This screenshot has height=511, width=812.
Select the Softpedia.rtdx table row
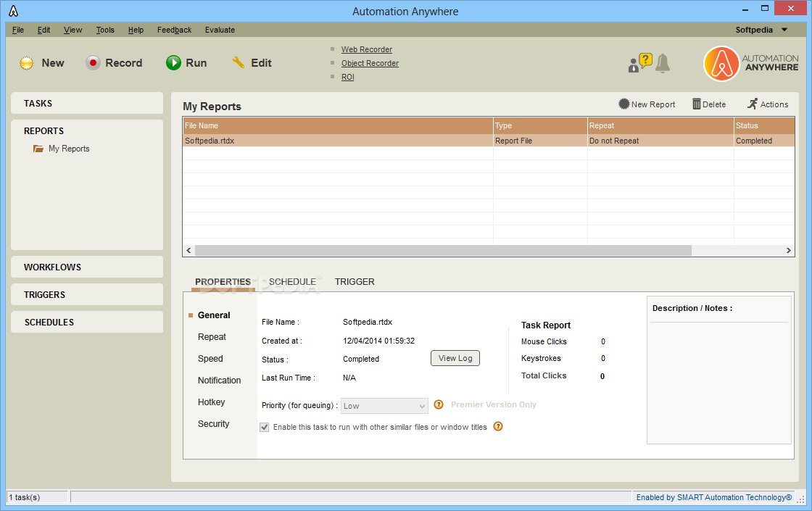[x=489, y=141]
